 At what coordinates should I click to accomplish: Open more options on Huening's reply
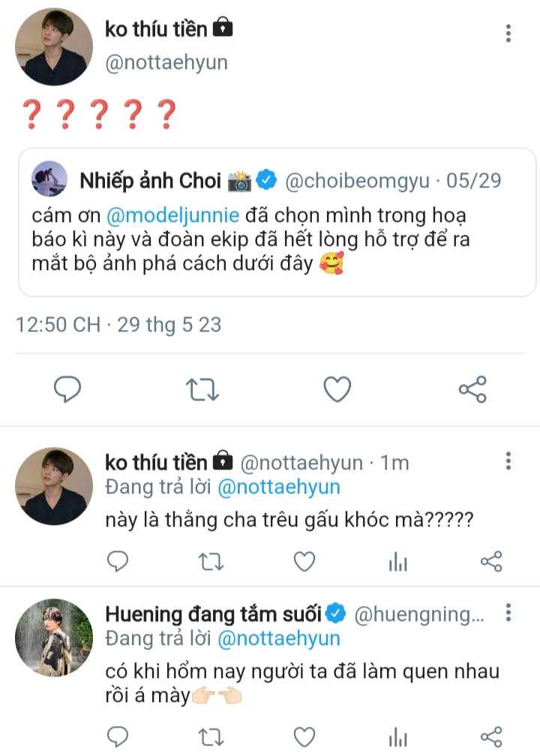coord(508,613)
